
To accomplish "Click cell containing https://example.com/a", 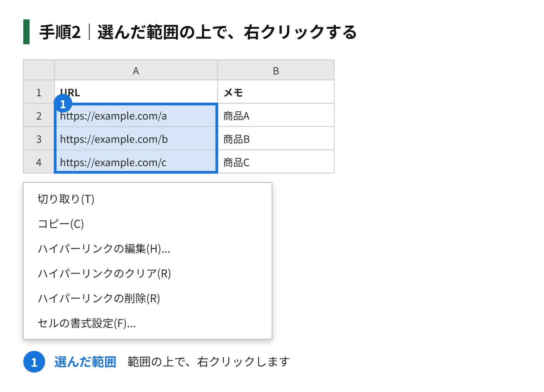I will tap(136, 115).
